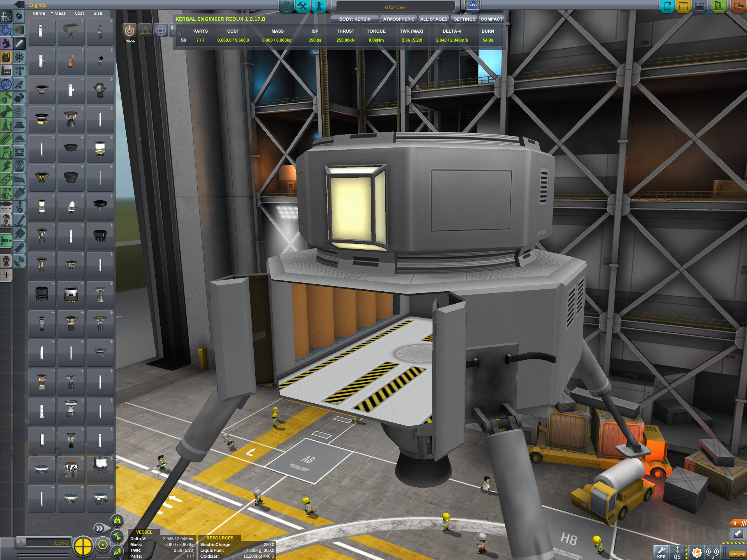Click the antenna signal toolbar icon

pyautogui.click(x=713, y=552)
